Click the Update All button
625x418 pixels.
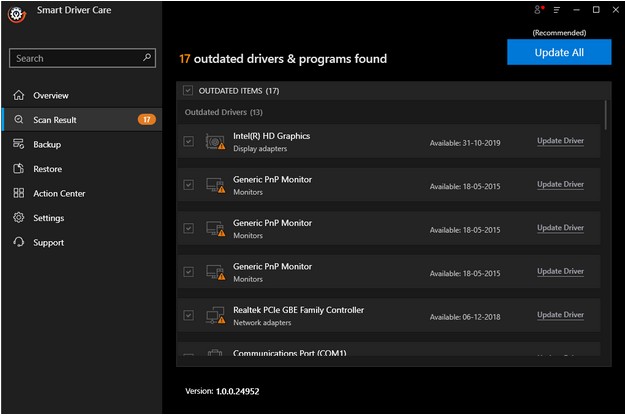pyautogui.click(x=558, y=52)
